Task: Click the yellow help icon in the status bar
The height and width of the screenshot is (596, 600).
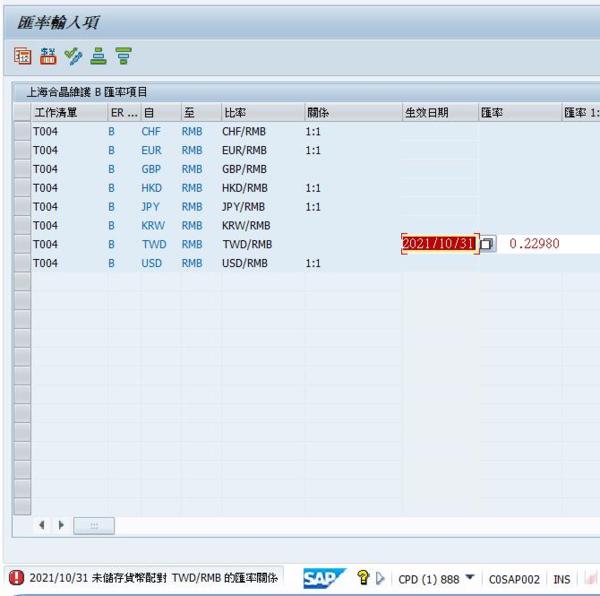Action: click(364, 578)
